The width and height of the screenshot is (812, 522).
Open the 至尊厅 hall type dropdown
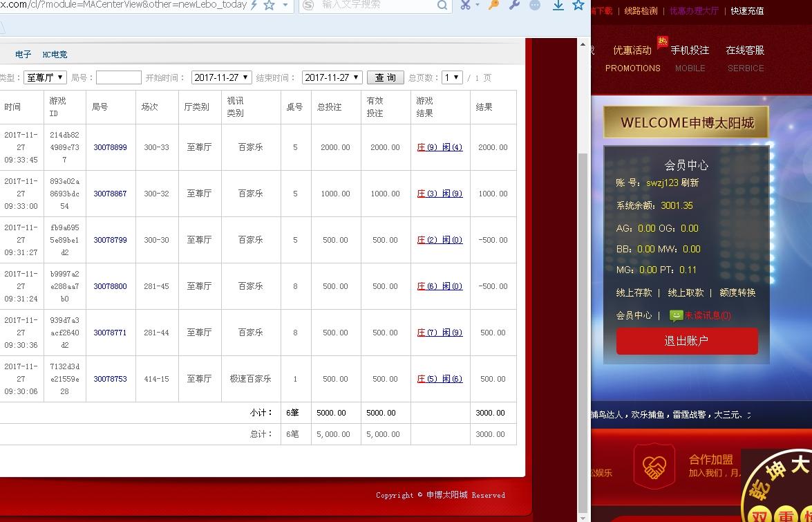pyautogui.click(x=45, y=77)
